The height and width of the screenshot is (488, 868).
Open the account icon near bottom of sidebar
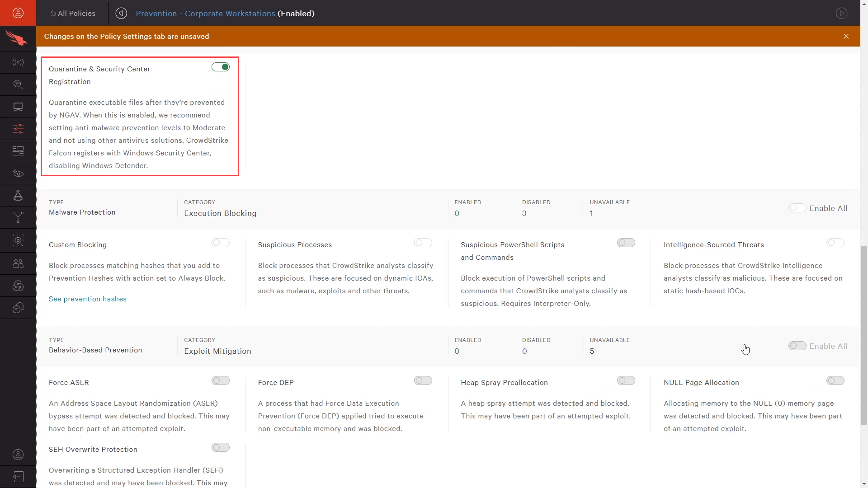pyautogui.click(x=18, y=455)
